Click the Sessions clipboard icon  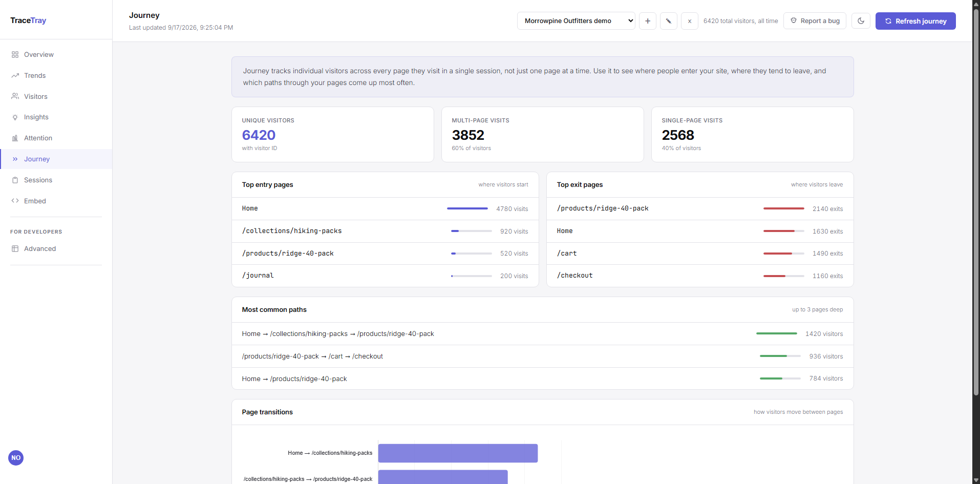pos(15,180)
